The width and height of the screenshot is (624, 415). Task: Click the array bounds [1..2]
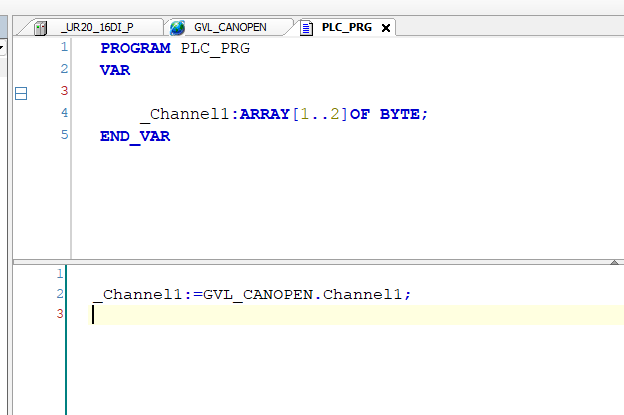tap(320, 115)
